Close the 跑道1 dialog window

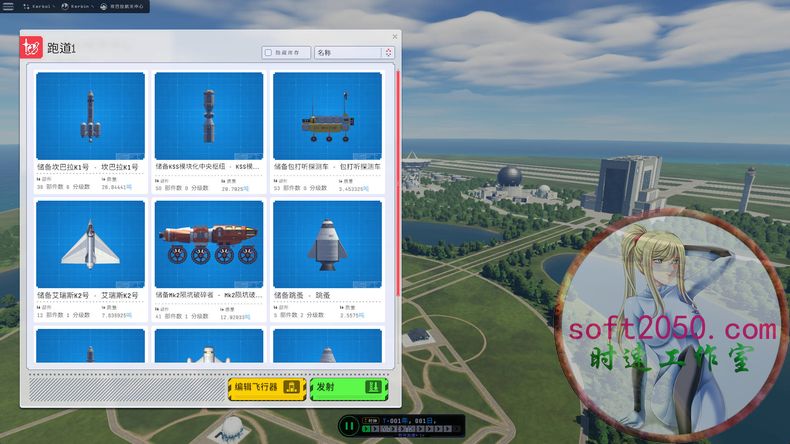tap(394, 36)
